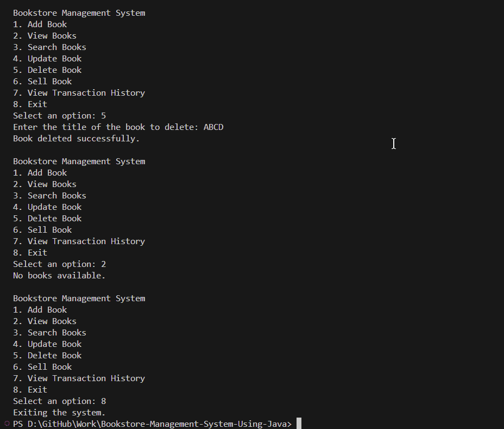This screenshot has height=429, width=504.
Task: Click '8. Exit' just above 'Select an option: 2'
Action: (30, 253)
